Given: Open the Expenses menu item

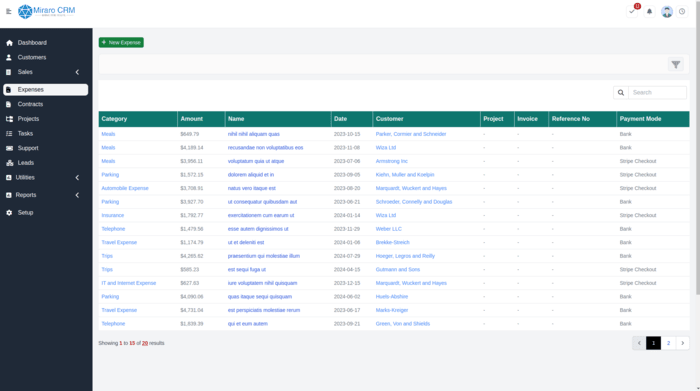Looking at the screenshot, I should [x=46, y=90].
